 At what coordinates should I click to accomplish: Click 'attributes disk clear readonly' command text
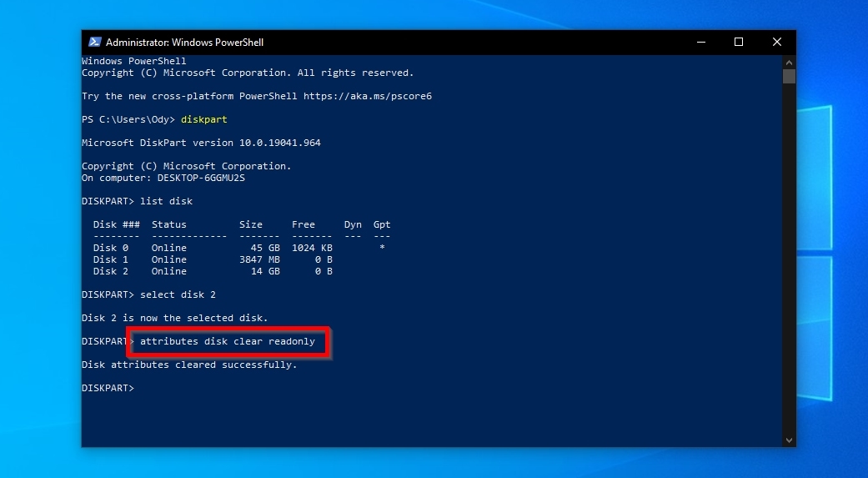pos(228,341)
